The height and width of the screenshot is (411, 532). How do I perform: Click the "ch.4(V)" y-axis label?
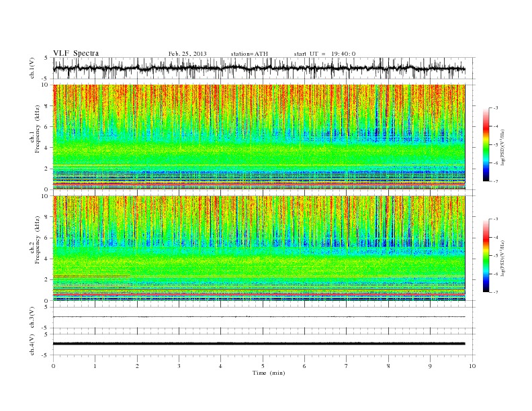coord(32,345)
